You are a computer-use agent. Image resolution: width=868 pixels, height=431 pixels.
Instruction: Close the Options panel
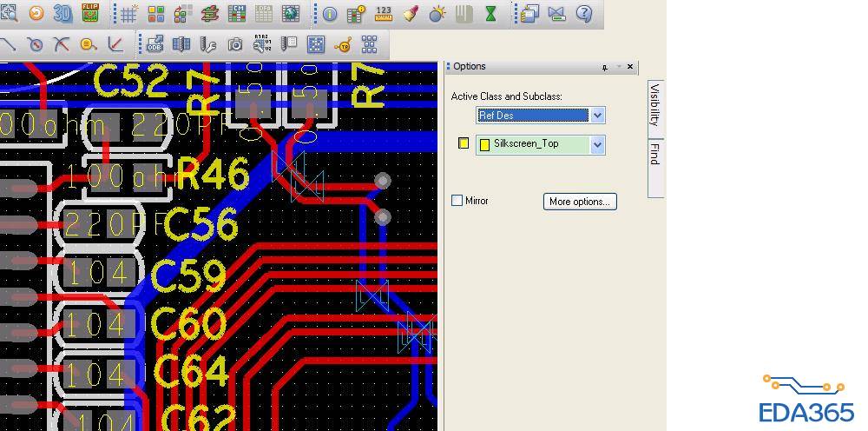[x=630, y=67]
